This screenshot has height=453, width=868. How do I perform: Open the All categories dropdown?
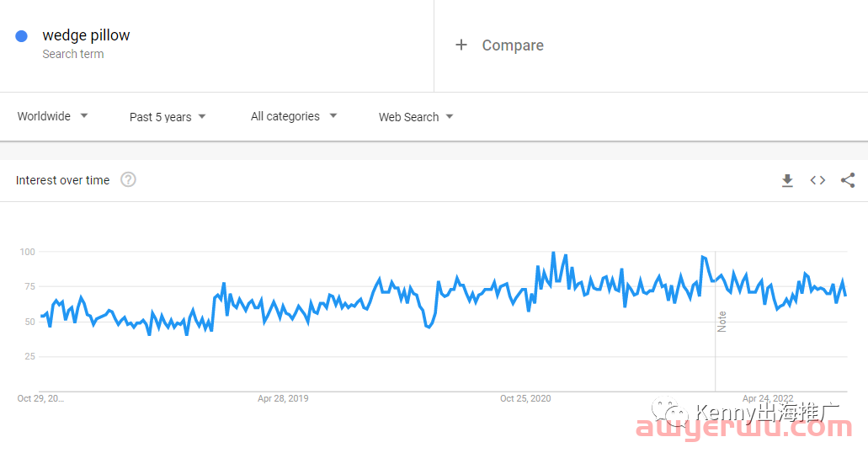[x=293, y=116]
